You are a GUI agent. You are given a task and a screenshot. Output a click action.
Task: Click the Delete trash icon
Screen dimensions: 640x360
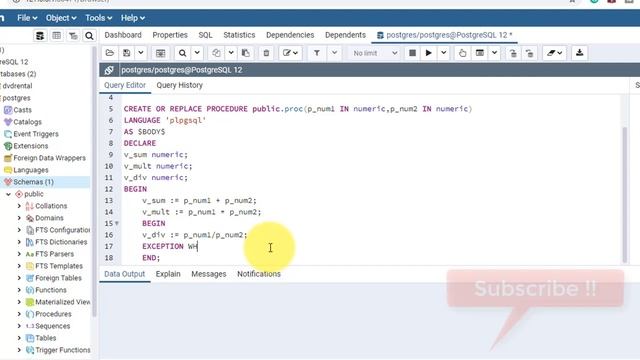tap(267, 53)
